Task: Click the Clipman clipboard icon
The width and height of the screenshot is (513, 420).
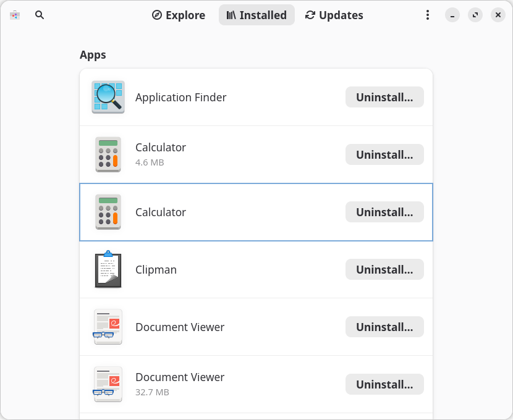Action: (x=108, y=270)
